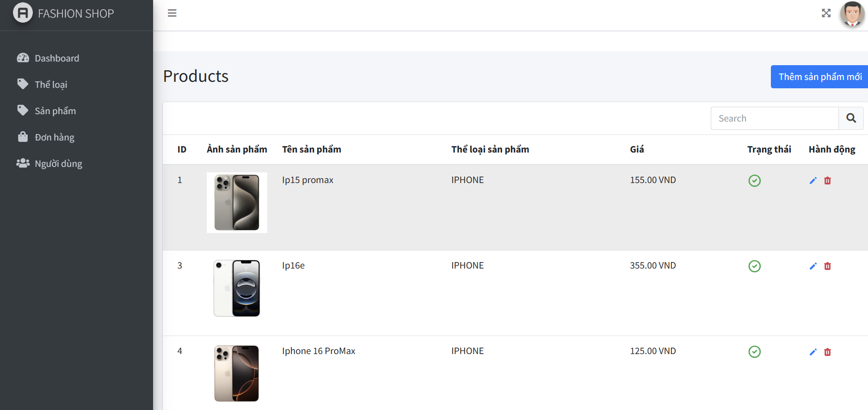Click the search magnifier button
Image resolution: width=868 pixels, height=410 pixels.
pos(851,118)
